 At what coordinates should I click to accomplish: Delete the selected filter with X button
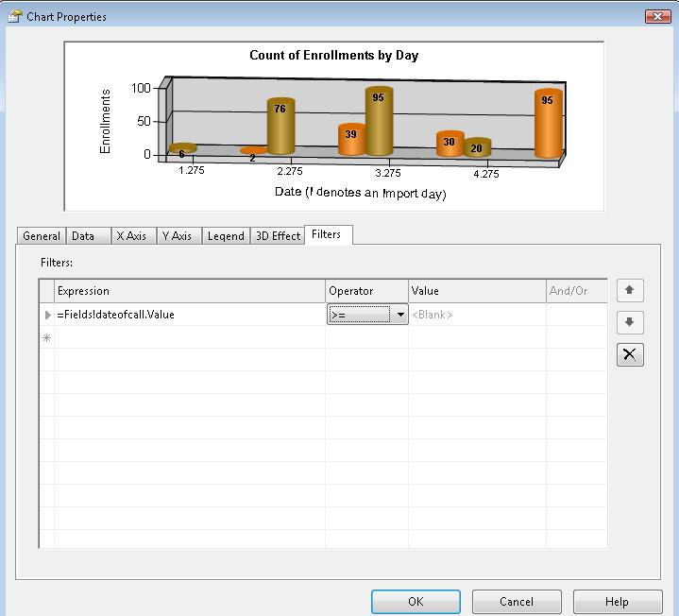[629, 354]
